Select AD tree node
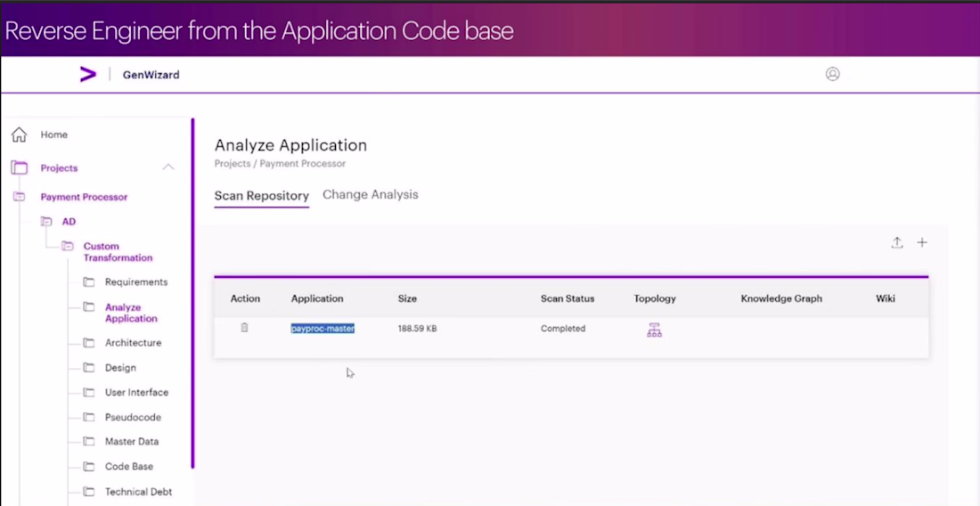The width and height of the screenshot is (980, 506). [x=69, y=221]
